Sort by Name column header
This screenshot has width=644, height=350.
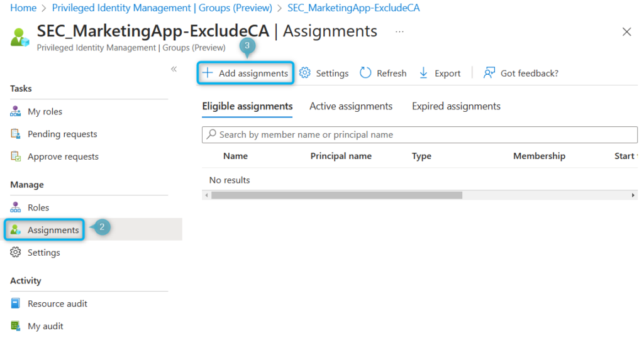235,156
